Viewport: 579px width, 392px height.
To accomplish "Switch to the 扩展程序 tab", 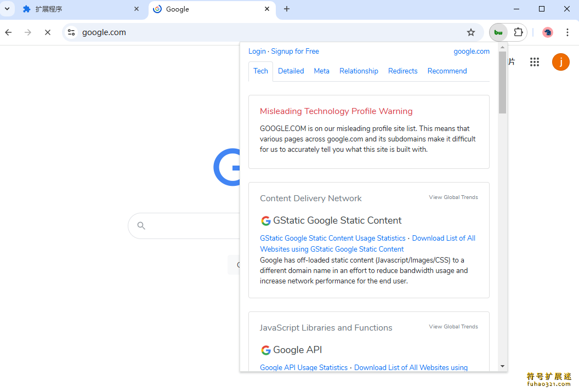I will pyautogui.click(x=81, y=9).
